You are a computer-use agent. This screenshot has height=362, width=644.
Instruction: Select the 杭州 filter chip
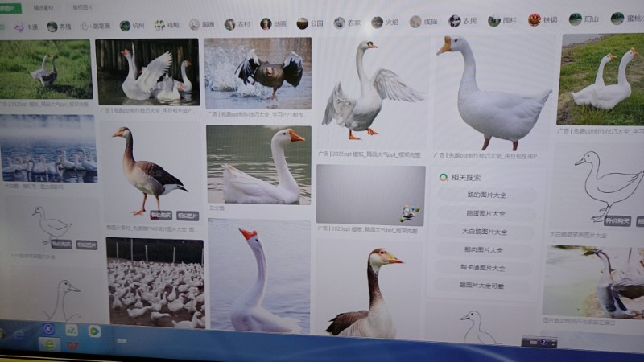132,26
